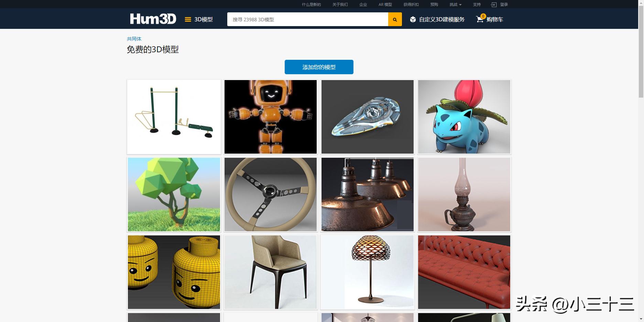
Task: Click the 添加您的模型 button
Action: tap(319, 67)
